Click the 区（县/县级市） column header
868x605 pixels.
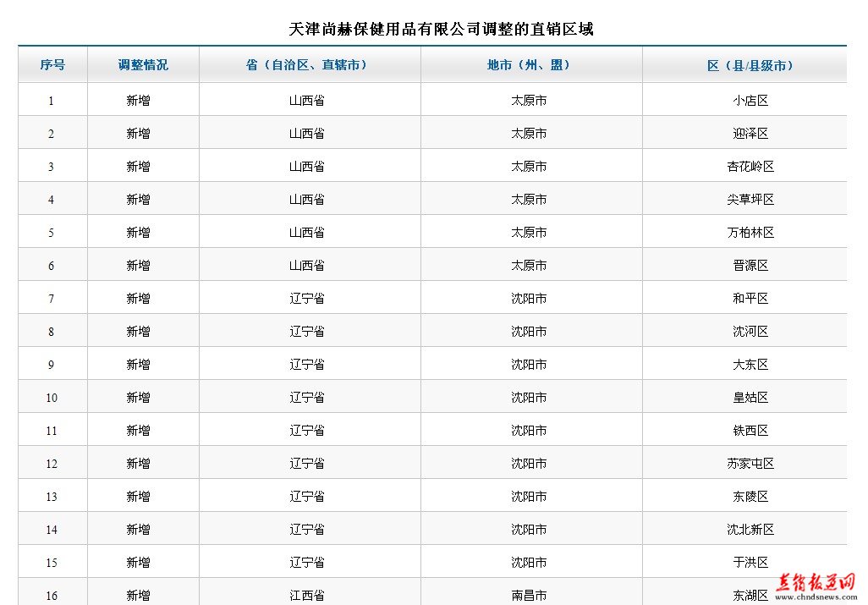[x=750, y=65]
